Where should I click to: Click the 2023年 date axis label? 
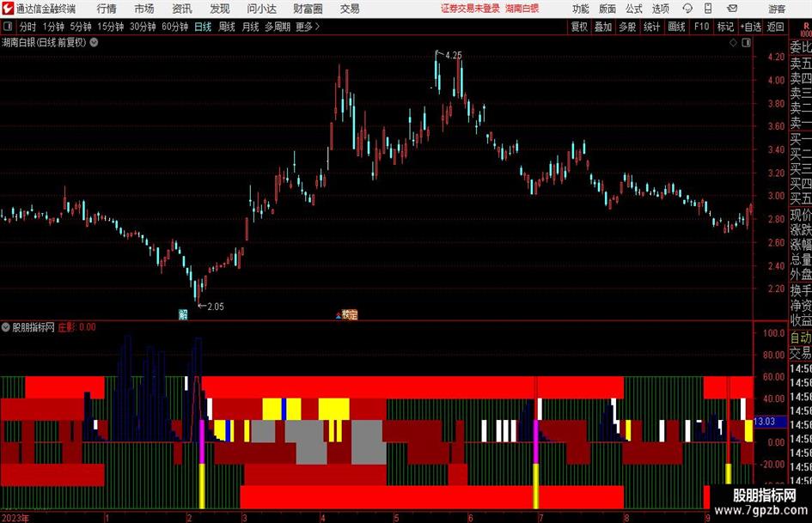point(15,518)
